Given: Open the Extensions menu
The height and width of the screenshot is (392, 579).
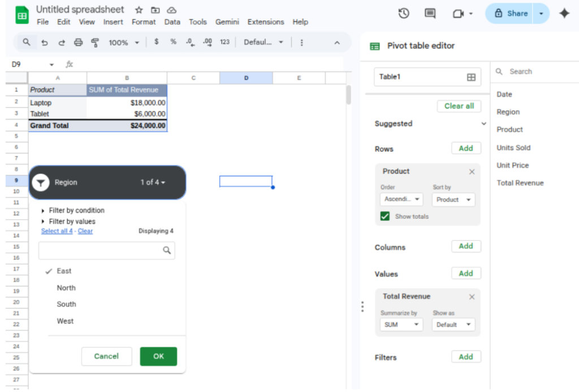Looking at the screenshot, I should [x=265, y=22].
